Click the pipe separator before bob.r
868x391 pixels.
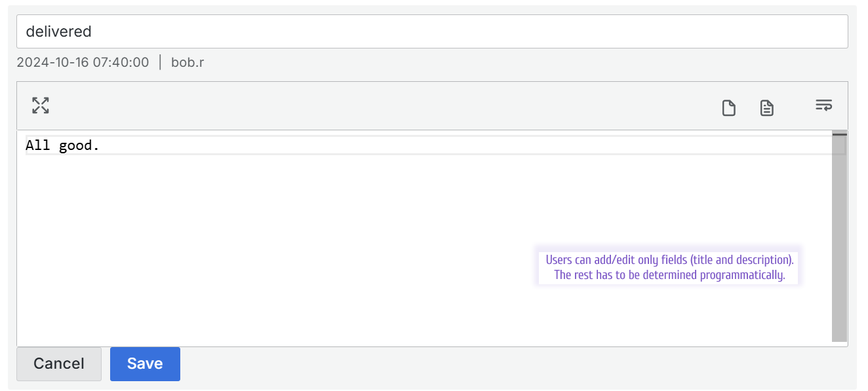(160, 63)
